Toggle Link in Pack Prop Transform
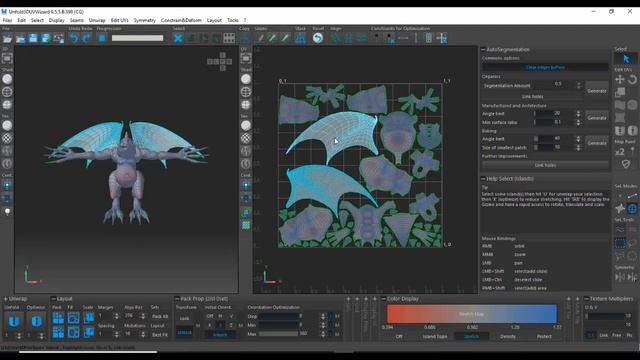This screenshot has height=360, width=640. (x=184, y=318)
